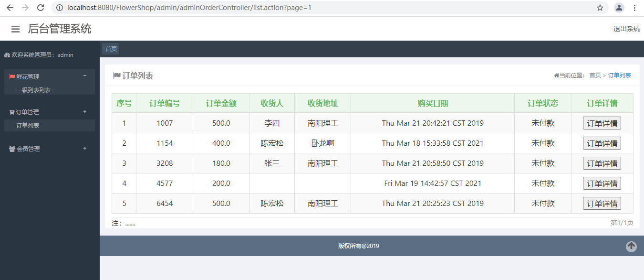644x280 pixels.
Task: Switch to the 首页 tab
Action: (x=111, y=49)
